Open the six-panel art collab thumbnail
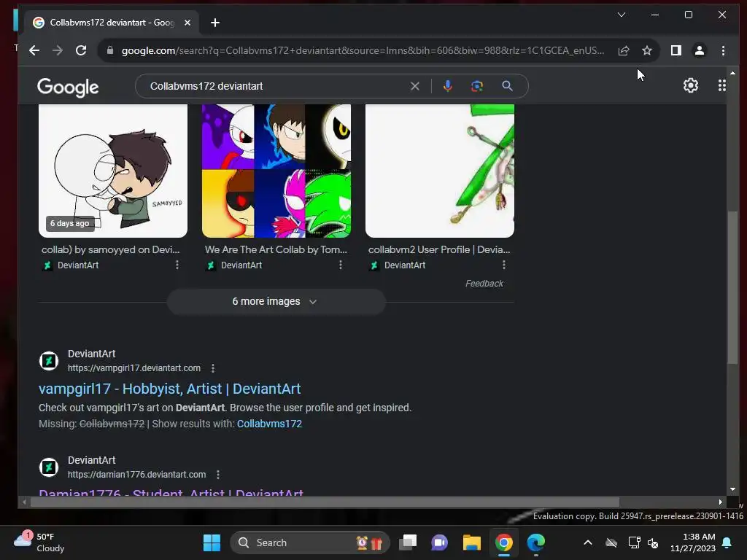This screenshot has width=747, height=560. [x=276, y=171]
